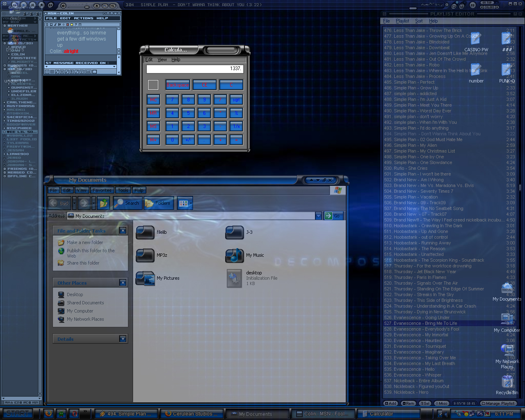Click the sqrt button in Calculator
This screenshot has width=525, height=420.
[236, 100]
